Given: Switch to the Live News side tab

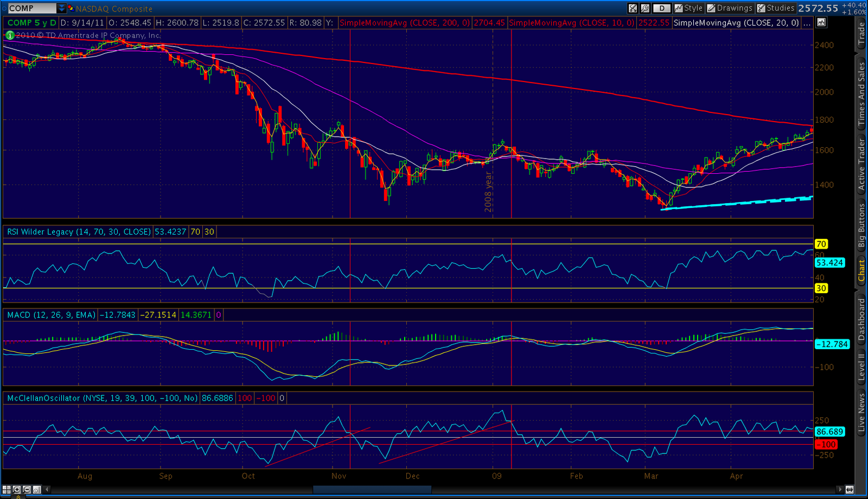Looking at the screenshot, I should coord(861,413).
